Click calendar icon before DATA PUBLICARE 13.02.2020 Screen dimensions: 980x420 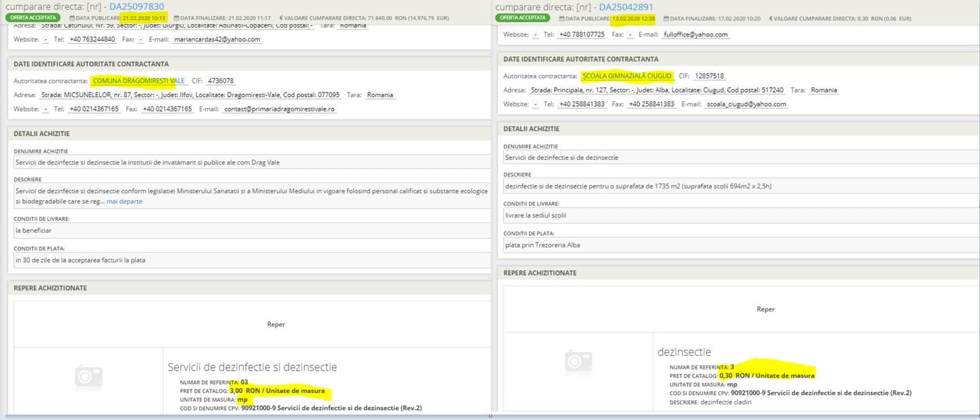tap(562, 18)
